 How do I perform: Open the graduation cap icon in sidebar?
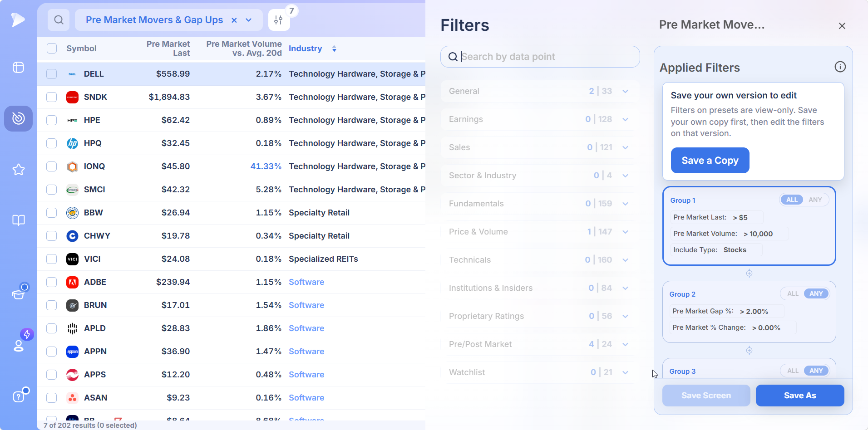pyautogui.click(x=19, y=294)
